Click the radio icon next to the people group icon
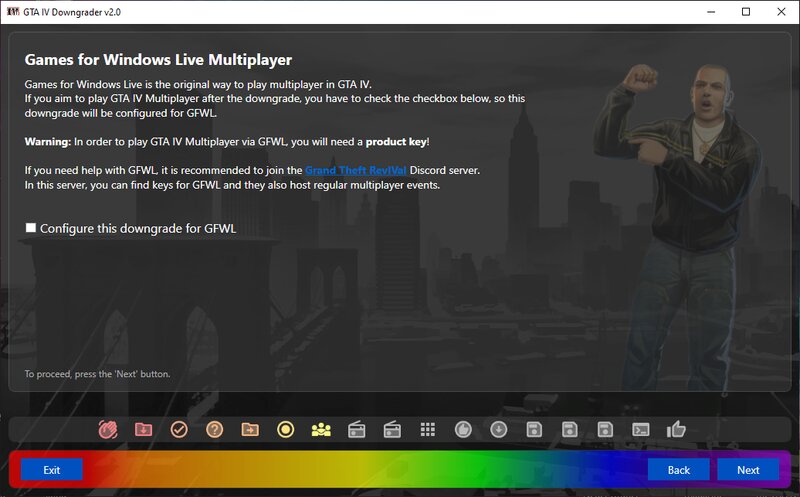This screenshot has width=800, height=497. [x=357, y=430]
